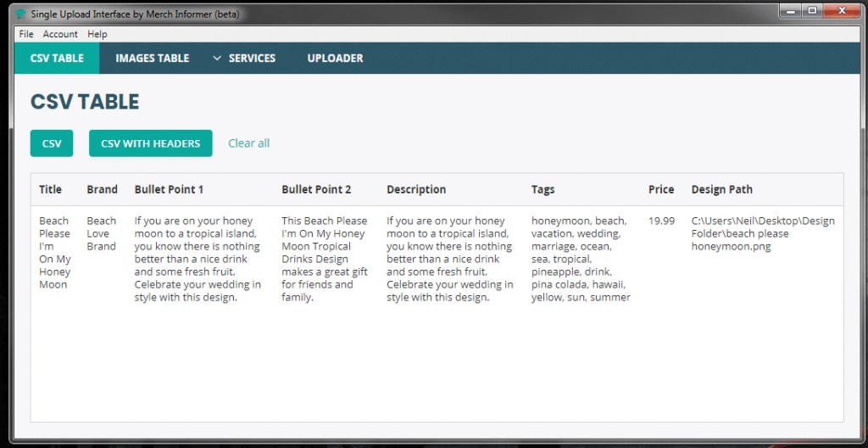
Task: Expand the SERVICES dropdown
Action: click(x=244, y=59)
